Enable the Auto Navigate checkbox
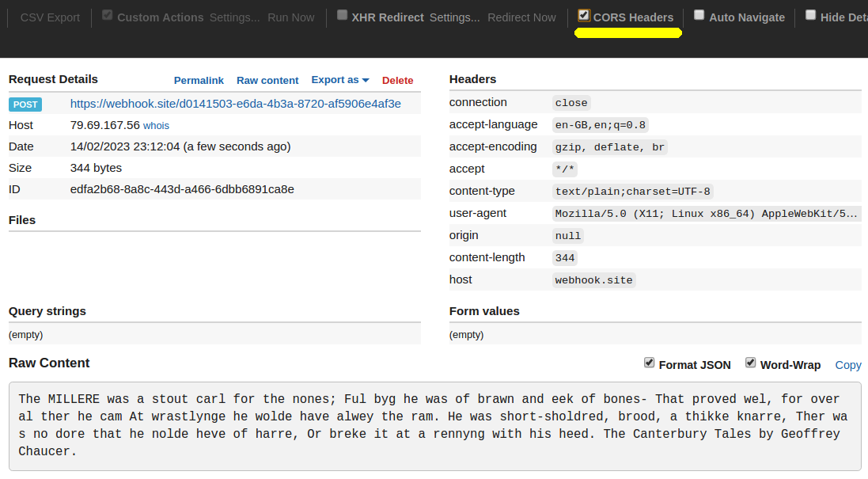Image resolution: width=868 pixels, height=479 pixels. (x=699, y=15)
